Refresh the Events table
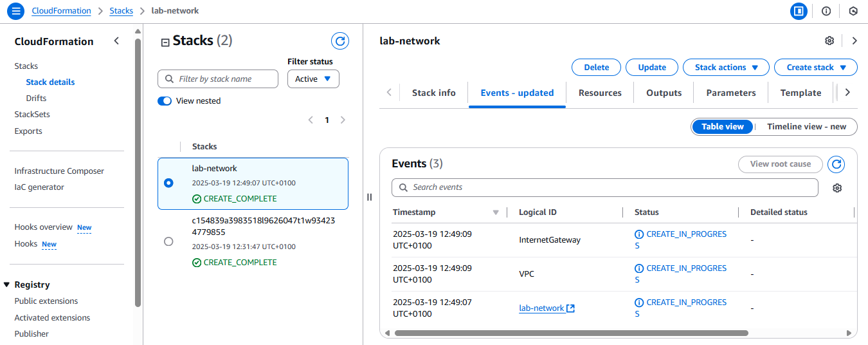Screen dimensions: 868x345 pyautogui.click(x=836, y=164)
